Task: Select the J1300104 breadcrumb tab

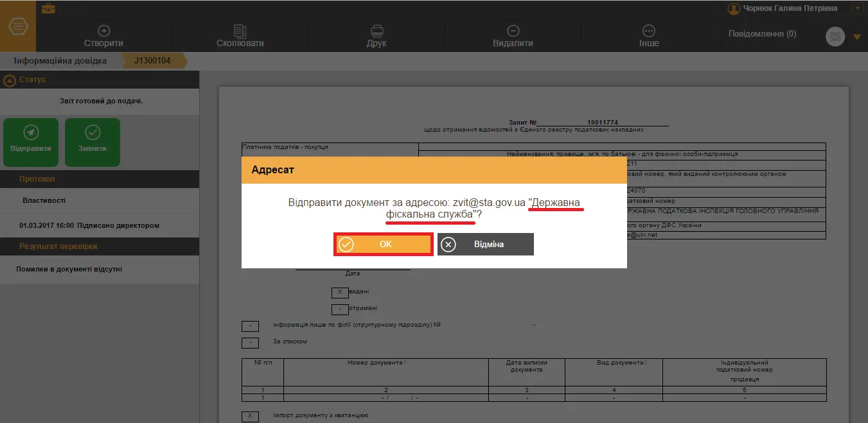Action: [x=152, y=61]
